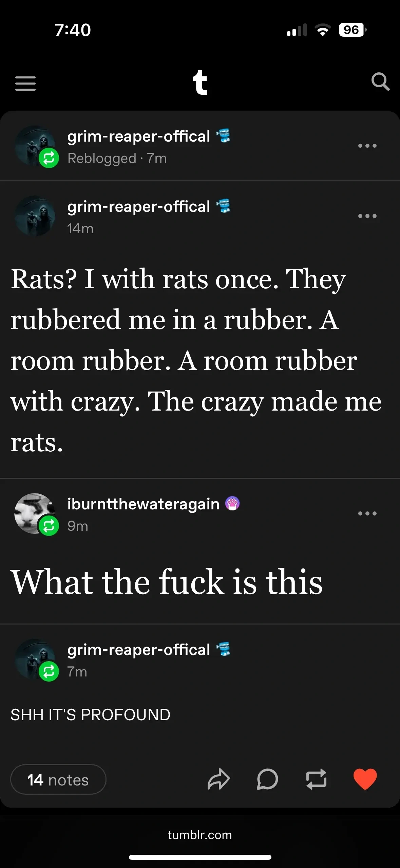The width and height of the screenshot is (400, 868).
Task: Tap grim-reaper-offical avatar on 14m post
Action: [x=35, y=216]
